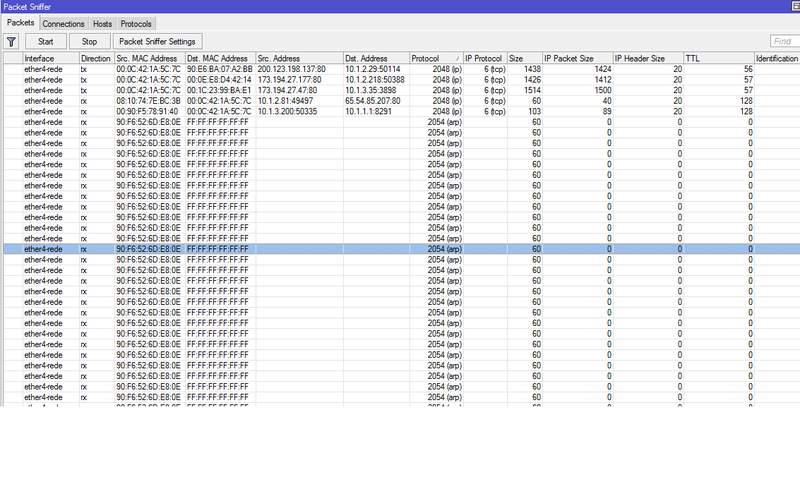Click destination address 10.1.2.218:50388
800x501 pixels.
pos(374,80)
